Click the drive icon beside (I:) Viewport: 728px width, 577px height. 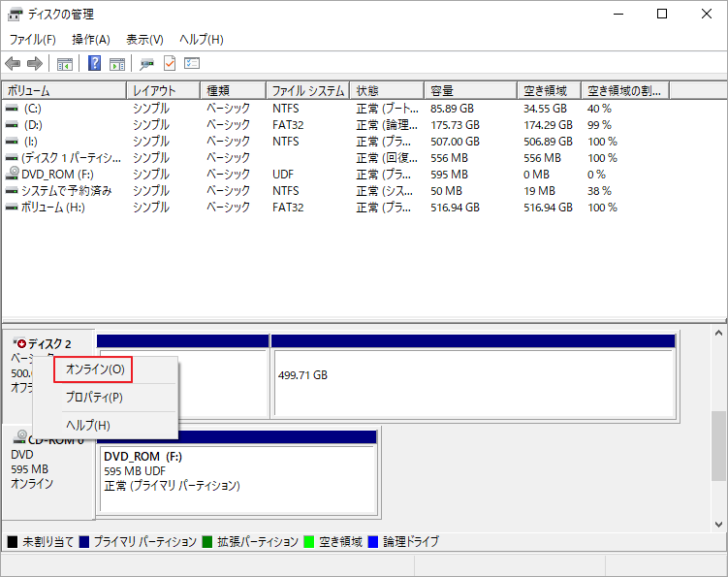[12, 142]
